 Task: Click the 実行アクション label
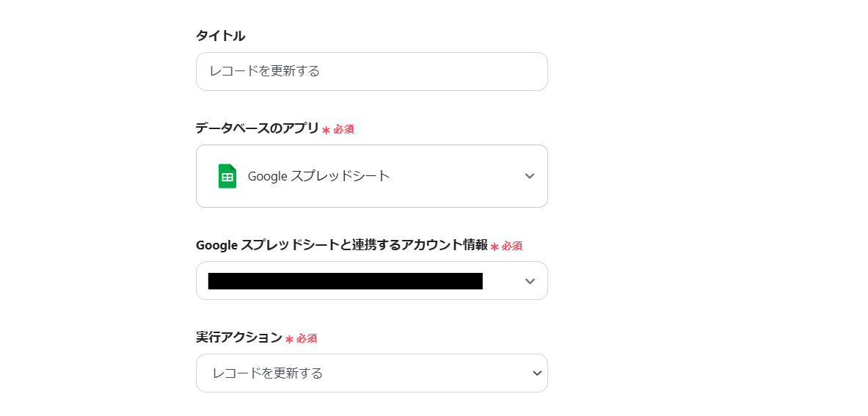tap(238, 337)
